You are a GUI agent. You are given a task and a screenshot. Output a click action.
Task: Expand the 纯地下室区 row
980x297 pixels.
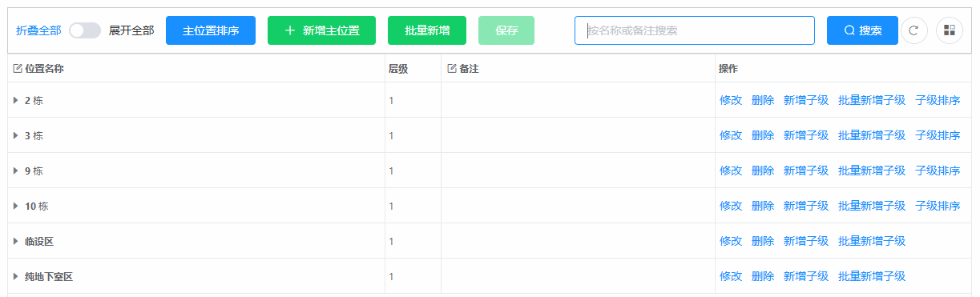coord(16,276)
